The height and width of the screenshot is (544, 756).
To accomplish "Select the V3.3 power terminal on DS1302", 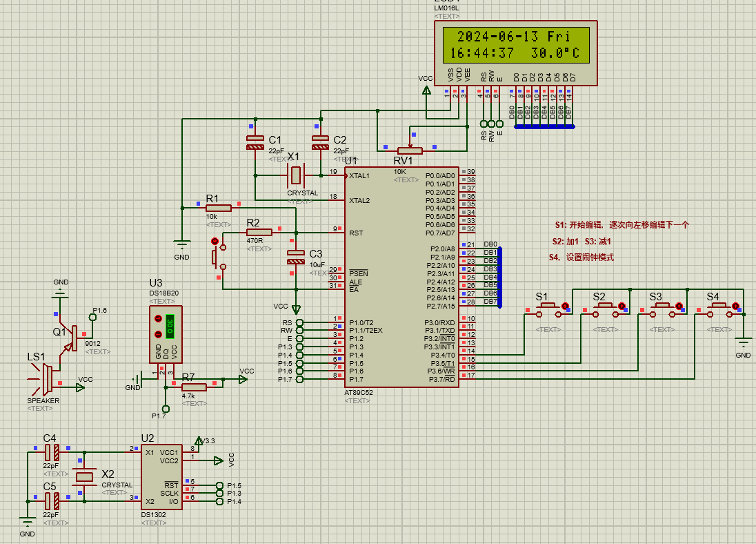I will (199, 440).
